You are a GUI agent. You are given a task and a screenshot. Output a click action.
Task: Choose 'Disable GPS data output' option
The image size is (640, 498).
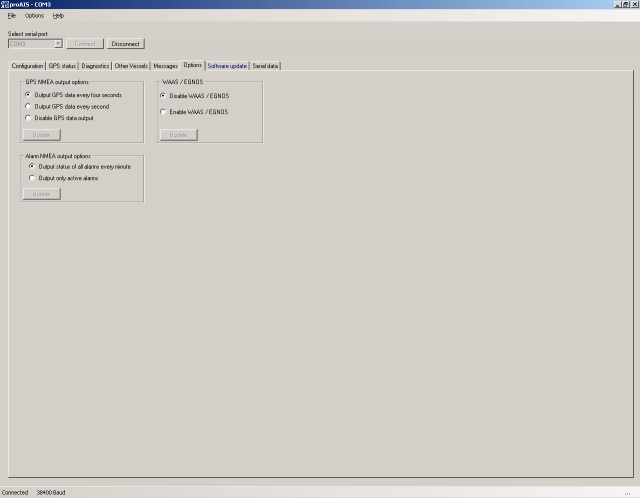30,117
